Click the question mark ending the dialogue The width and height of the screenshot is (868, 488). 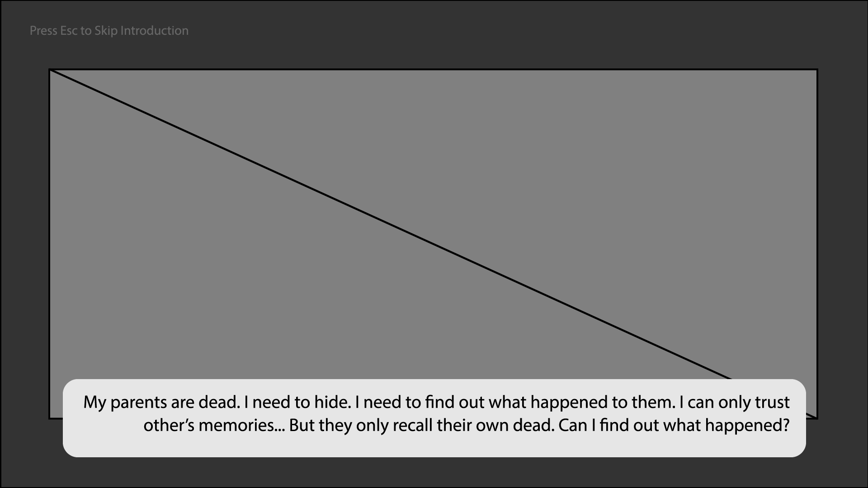[x=785, y=425]
